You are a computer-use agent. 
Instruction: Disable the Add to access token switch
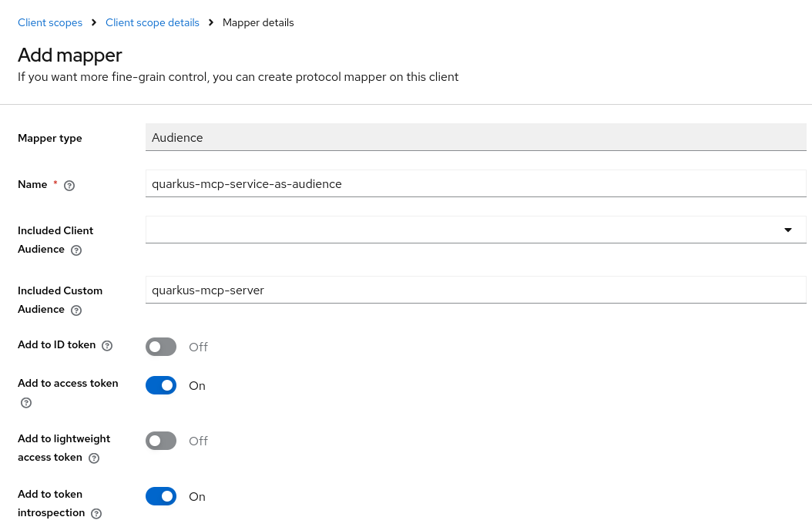(161, 385)
